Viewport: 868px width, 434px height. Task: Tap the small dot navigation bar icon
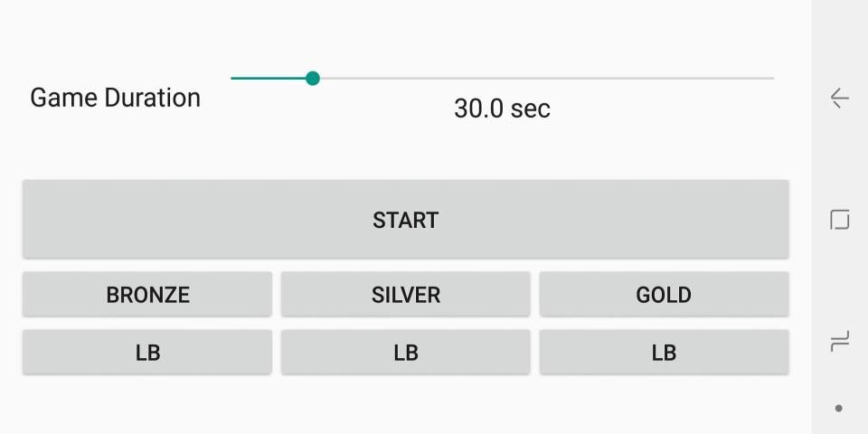click(839, 409)
